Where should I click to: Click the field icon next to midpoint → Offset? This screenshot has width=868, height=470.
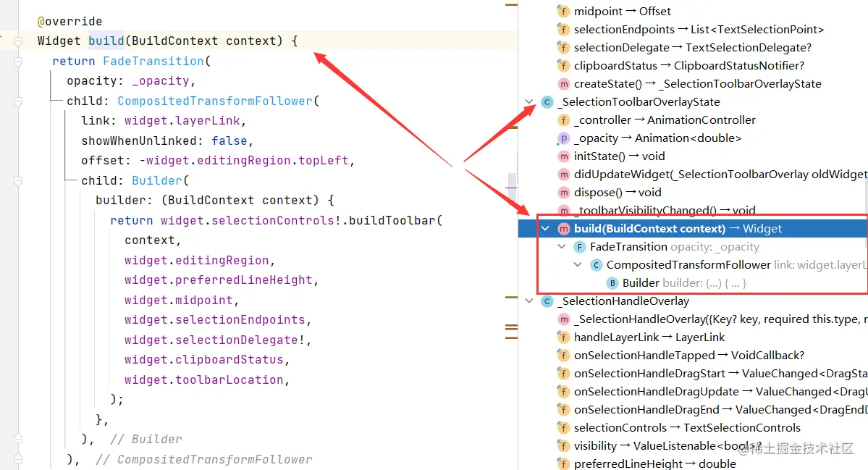563,11
